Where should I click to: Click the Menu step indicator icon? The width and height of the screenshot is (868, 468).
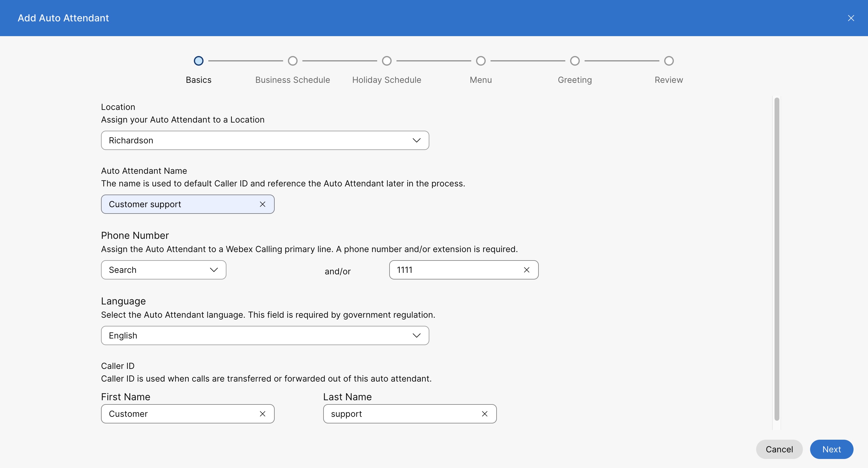click(x=480, y=60)
